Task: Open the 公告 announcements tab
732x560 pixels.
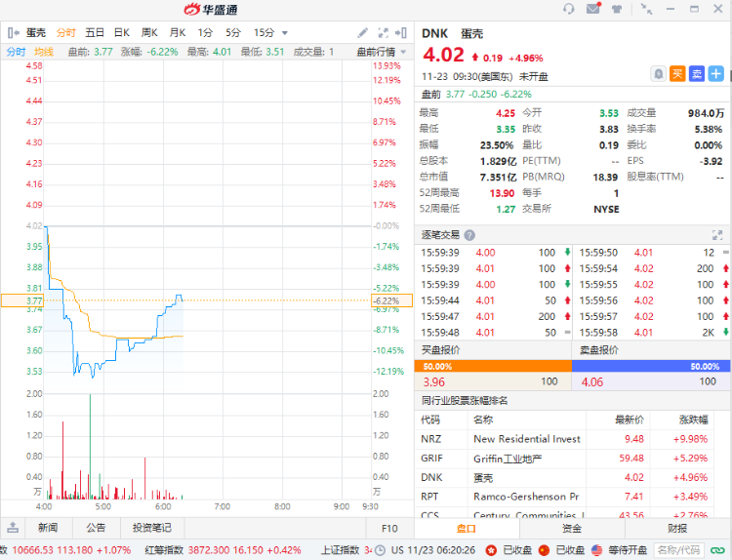Action: click(x=96, y=528)
